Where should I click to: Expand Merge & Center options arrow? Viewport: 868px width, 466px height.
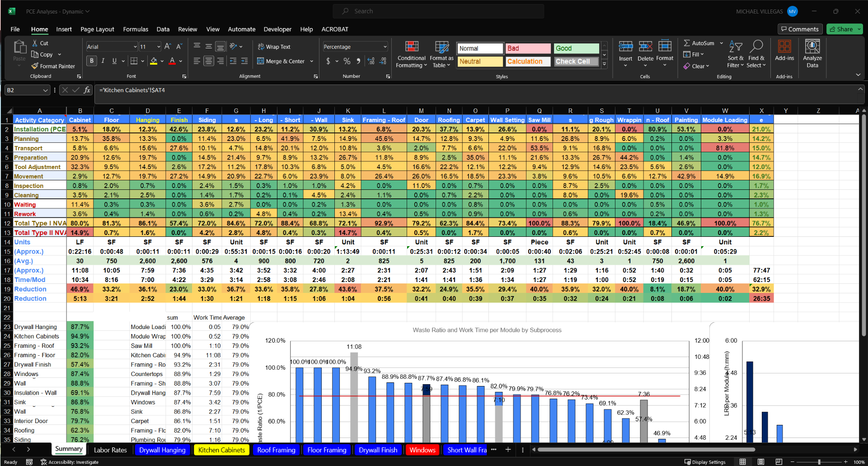point(312,61)
